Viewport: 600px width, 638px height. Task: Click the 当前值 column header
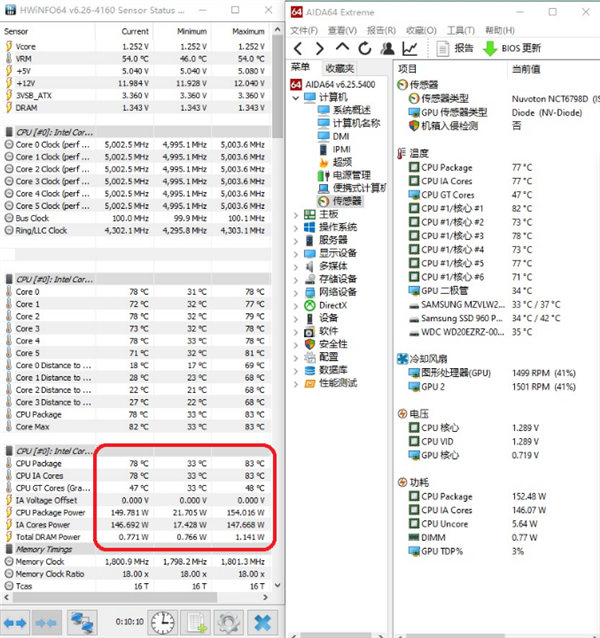[526, 69]
